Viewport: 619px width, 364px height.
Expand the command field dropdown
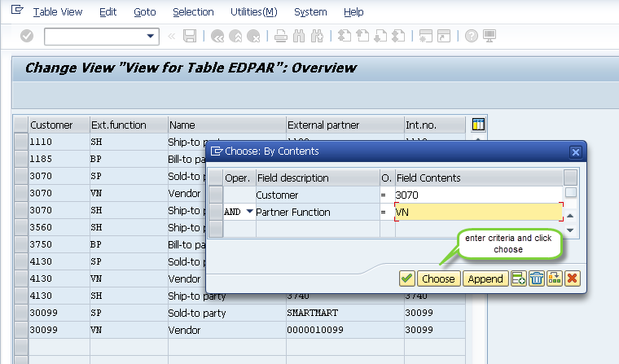click(x=151, y=36)
